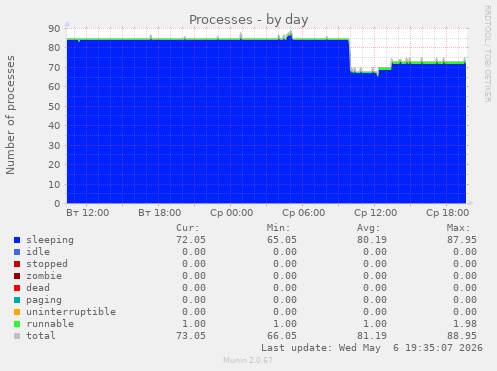497x371 pixels.
Task: Click total average value 81.19
Action: point(372,336)
